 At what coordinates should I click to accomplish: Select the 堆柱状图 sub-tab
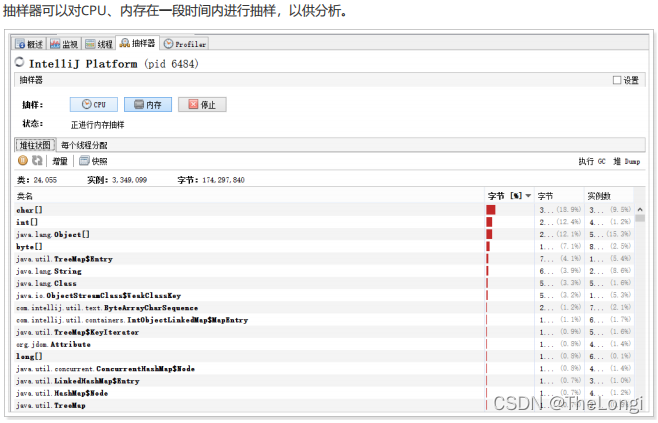[x=35, y=145]
